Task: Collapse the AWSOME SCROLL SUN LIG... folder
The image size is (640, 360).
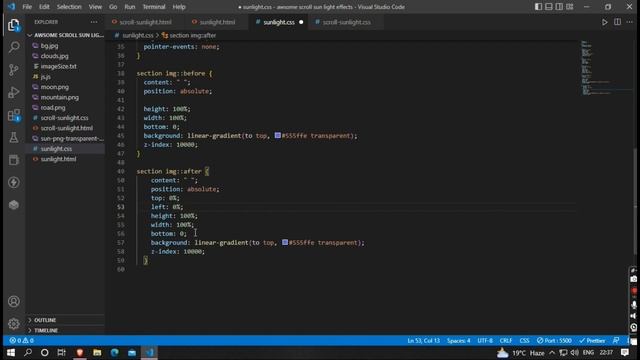Action: (66, 35)
